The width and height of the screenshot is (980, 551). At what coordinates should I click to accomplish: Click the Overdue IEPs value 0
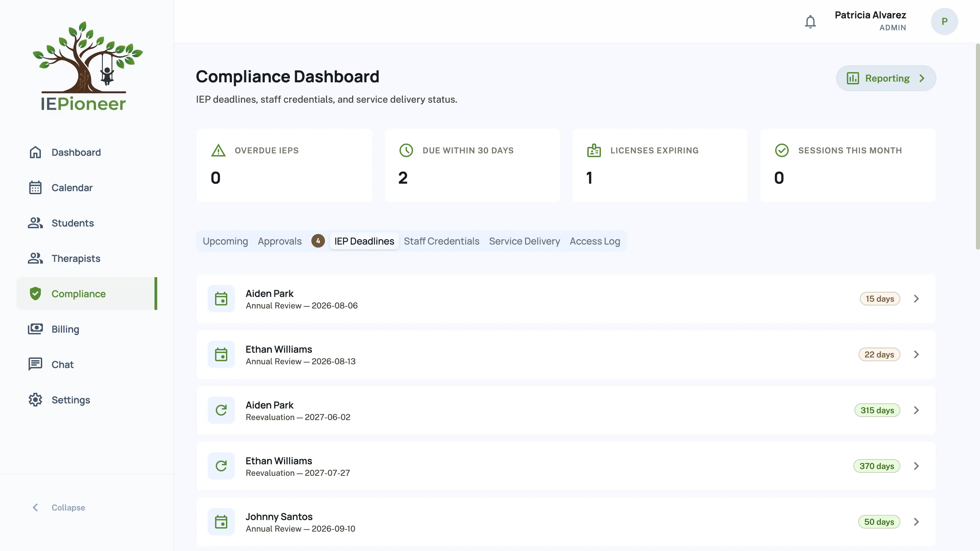click(x=215, y=178)
